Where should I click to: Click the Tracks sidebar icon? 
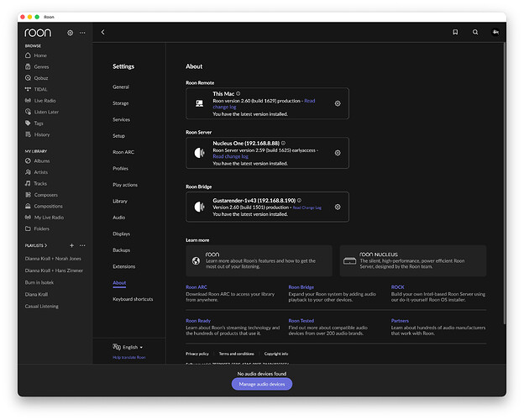point(28,183)
